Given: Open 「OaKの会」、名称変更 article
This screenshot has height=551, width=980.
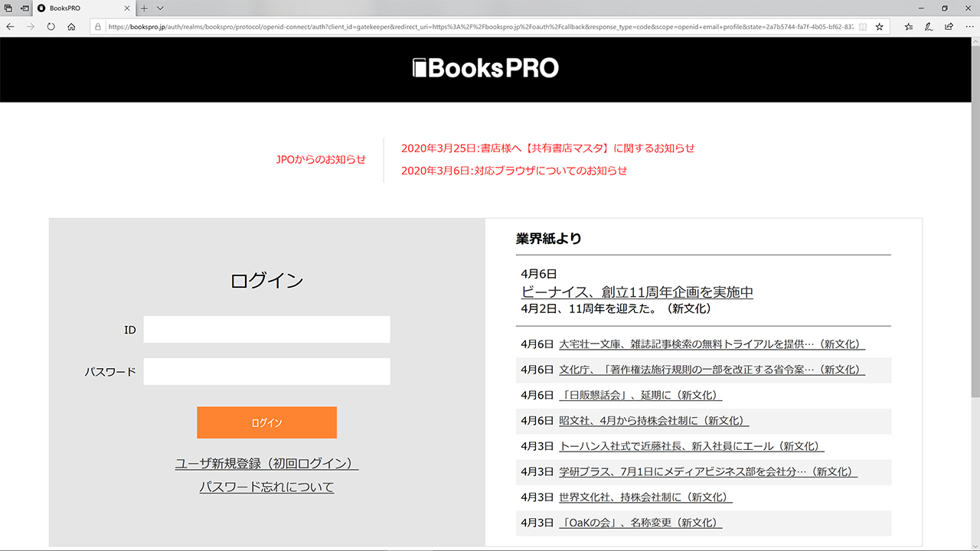Looking at the screenshot, I should pos(641,523).
